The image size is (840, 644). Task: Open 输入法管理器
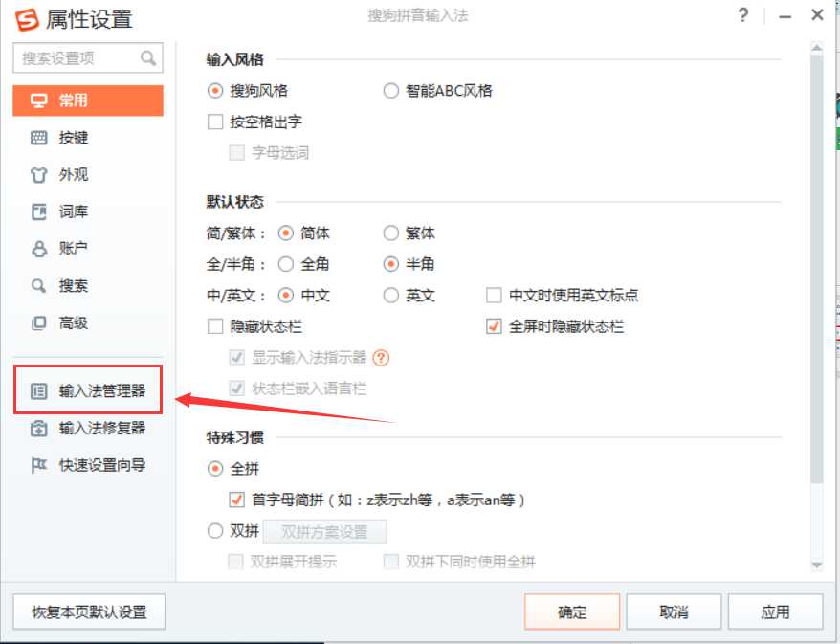pyautogui.click(x=88, y=390)
